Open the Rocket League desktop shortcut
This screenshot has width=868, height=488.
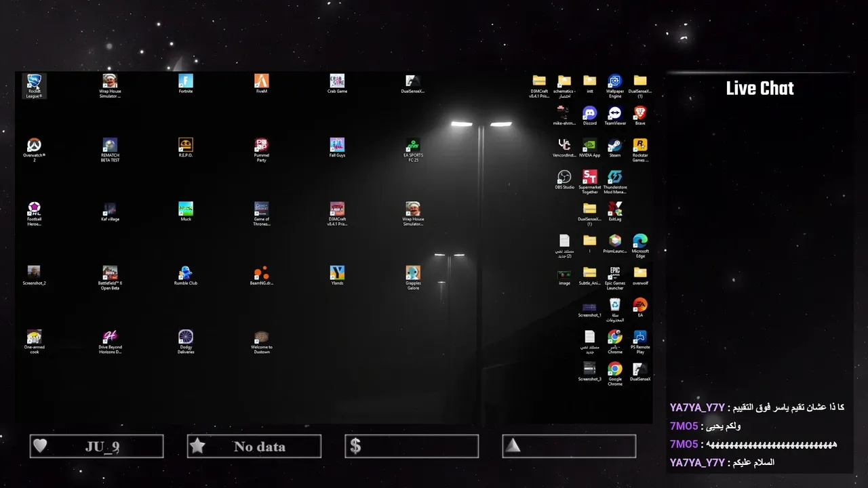pyautogui.click(x=34, y=86)
